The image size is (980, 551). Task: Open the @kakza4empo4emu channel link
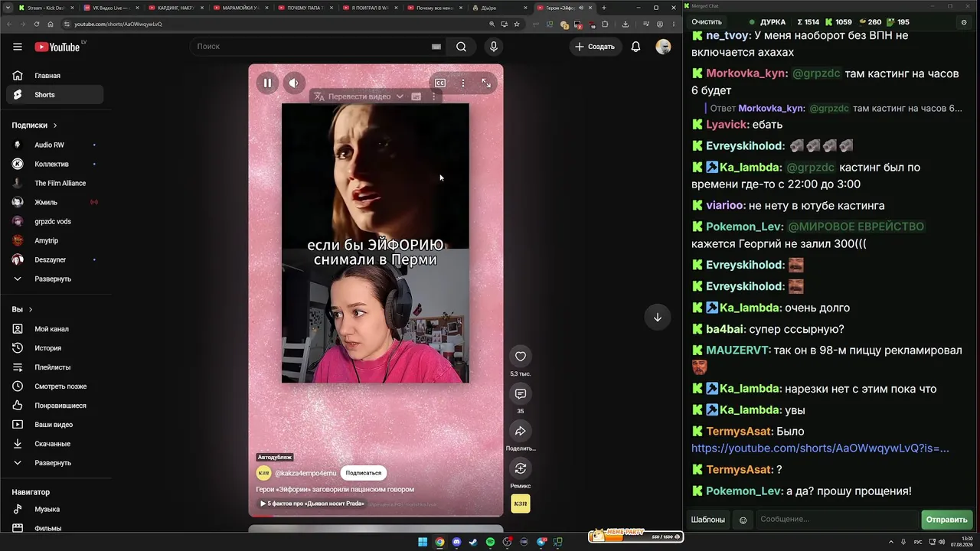pyautogui.click(x=305, y=474)
